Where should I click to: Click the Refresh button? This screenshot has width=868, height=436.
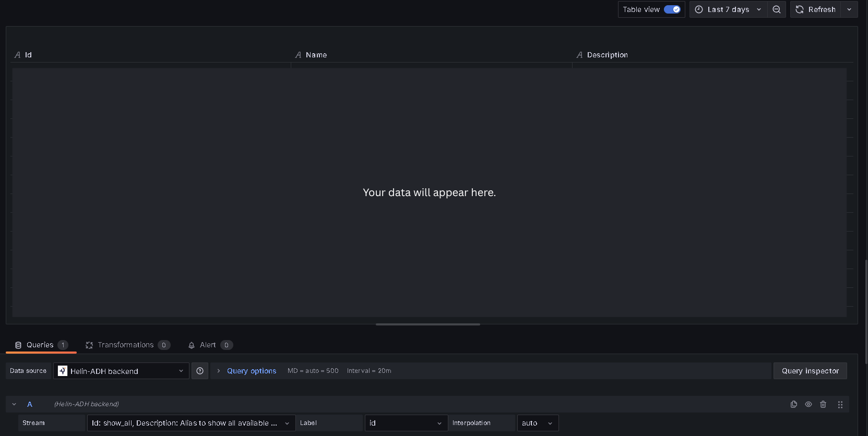(815, 9)
